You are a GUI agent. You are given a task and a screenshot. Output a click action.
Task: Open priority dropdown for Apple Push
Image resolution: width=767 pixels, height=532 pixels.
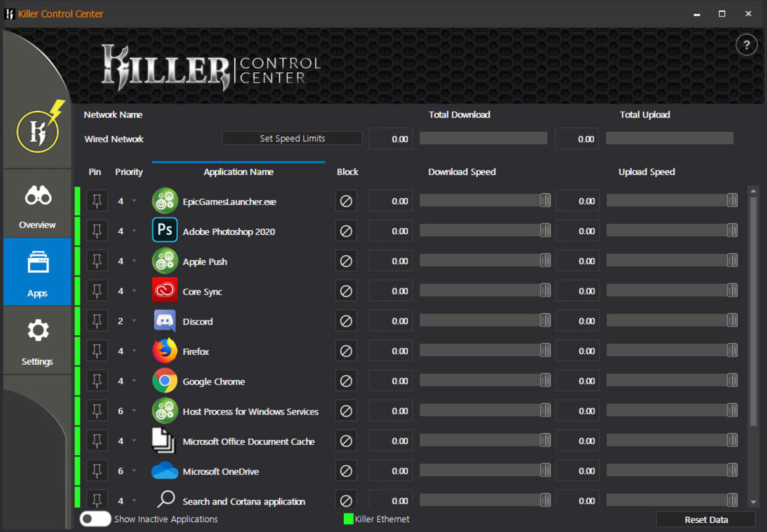(134, 261)
